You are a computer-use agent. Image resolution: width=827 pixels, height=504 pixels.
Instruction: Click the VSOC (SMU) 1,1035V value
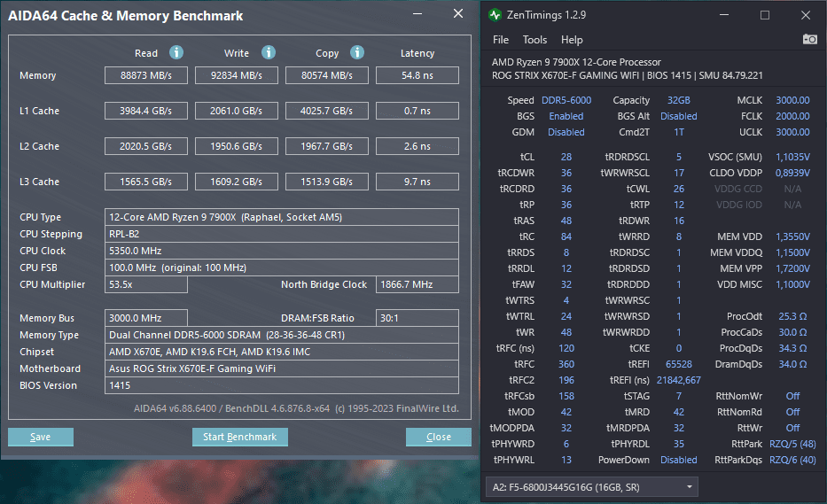click(792, 157)
